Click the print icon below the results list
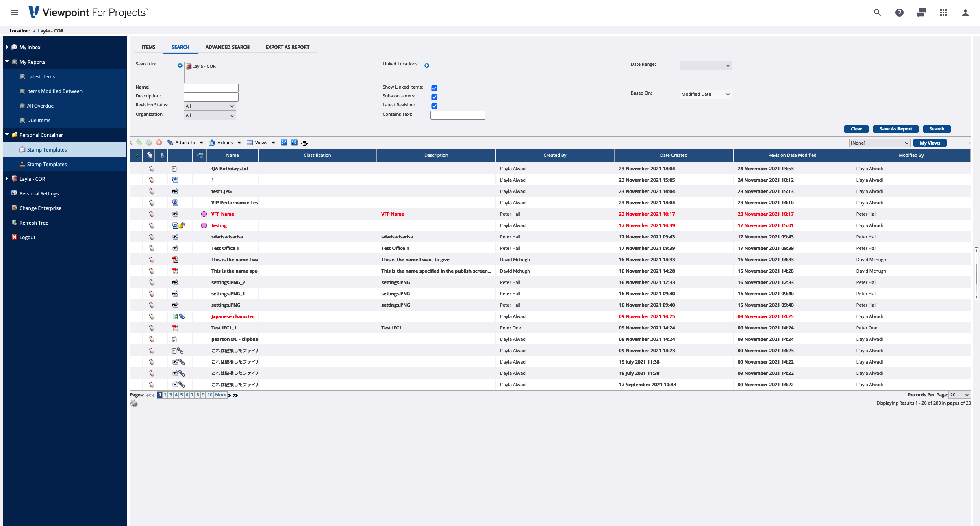980x526 pixels. [134, 403]
